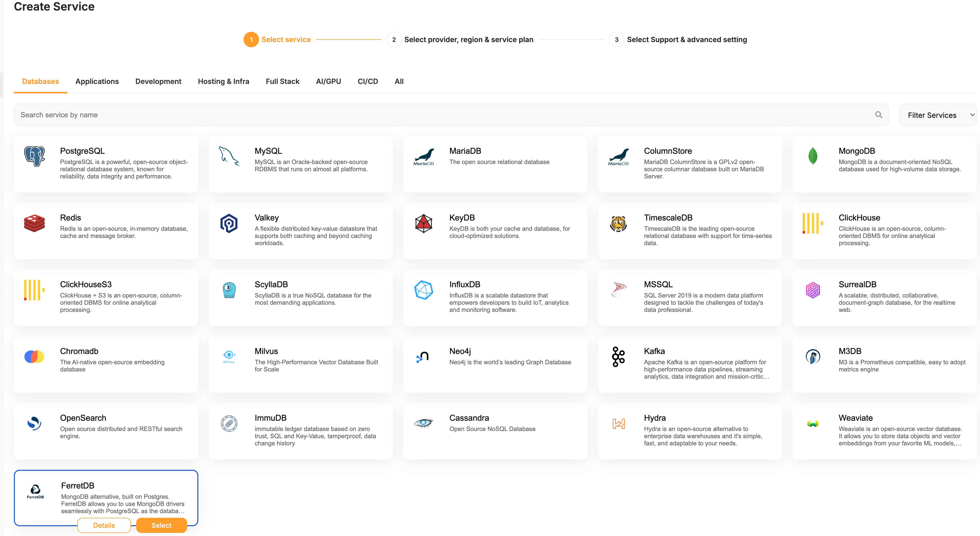Click the MongoDB green leaf icon
980x536 pixels.
pyautogui.click(x=813, y=156)
